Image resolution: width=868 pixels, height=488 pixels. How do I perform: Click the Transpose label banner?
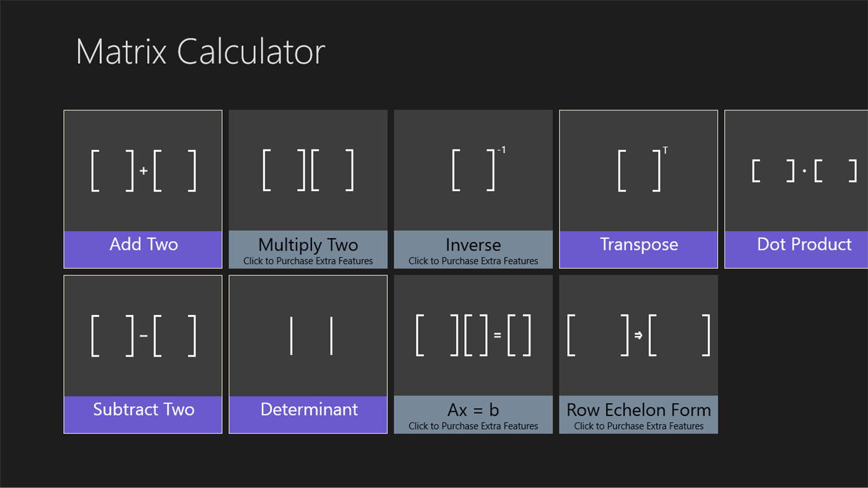click(638, 244)
